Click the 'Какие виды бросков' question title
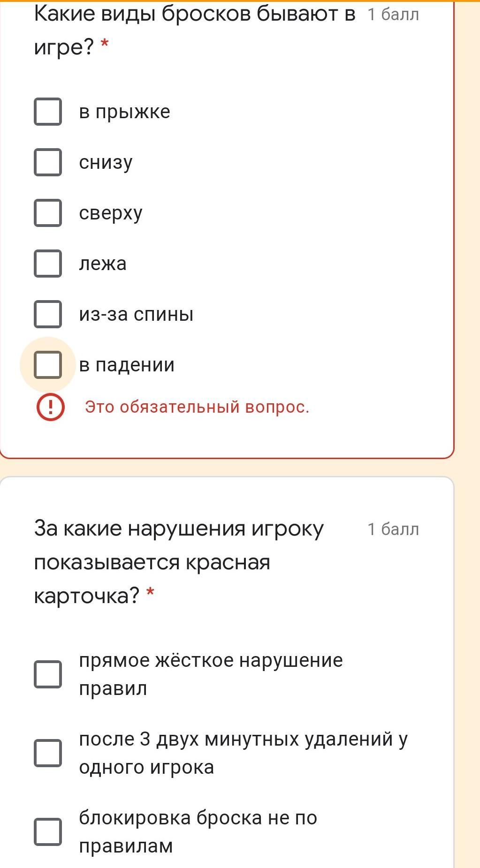This screenshot has width=480, height=868. (x=195, y=30)
